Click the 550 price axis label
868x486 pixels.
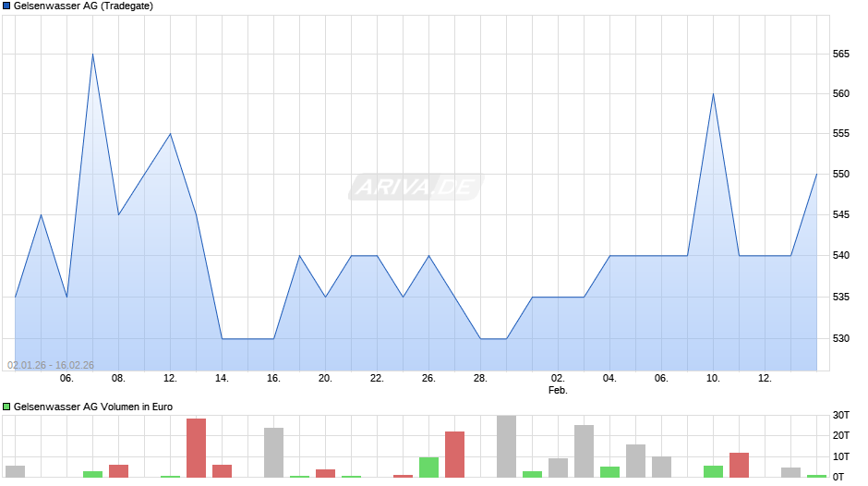click(x=841, y=174)
